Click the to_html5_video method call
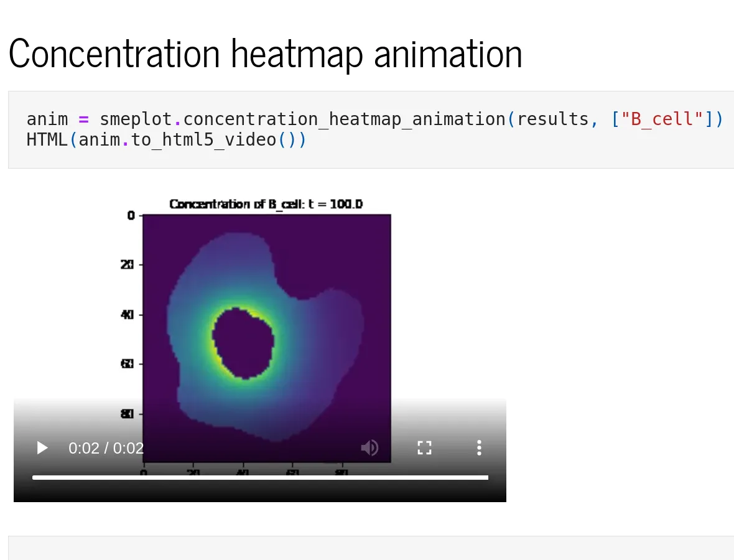 click(203, 140)
